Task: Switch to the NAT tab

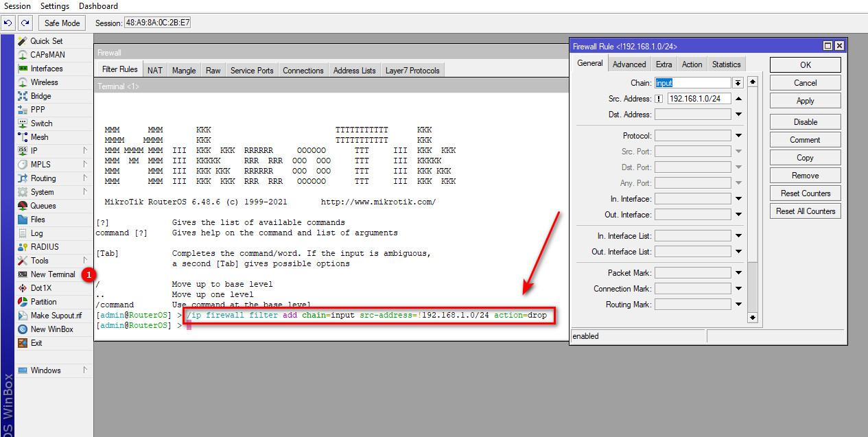Action: coord(155,70)
